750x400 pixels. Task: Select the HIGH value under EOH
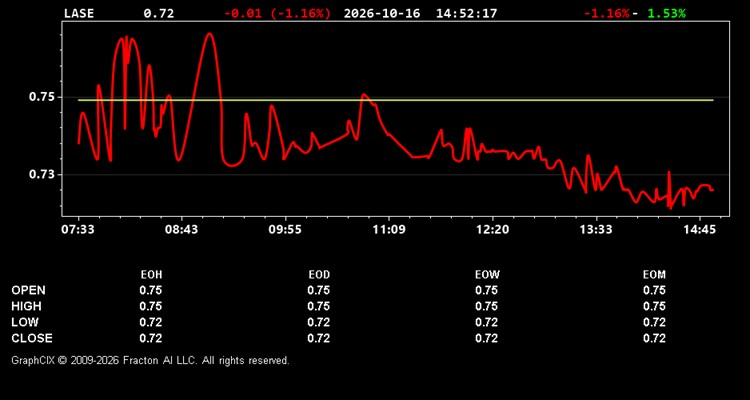pyautogui.click(x=151, y=306)
